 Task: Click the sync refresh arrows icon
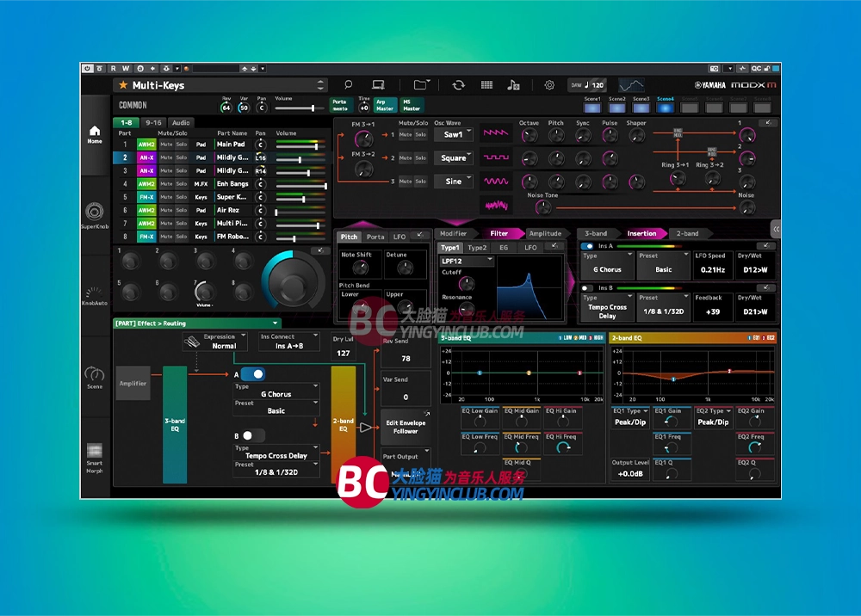point(458,85)
